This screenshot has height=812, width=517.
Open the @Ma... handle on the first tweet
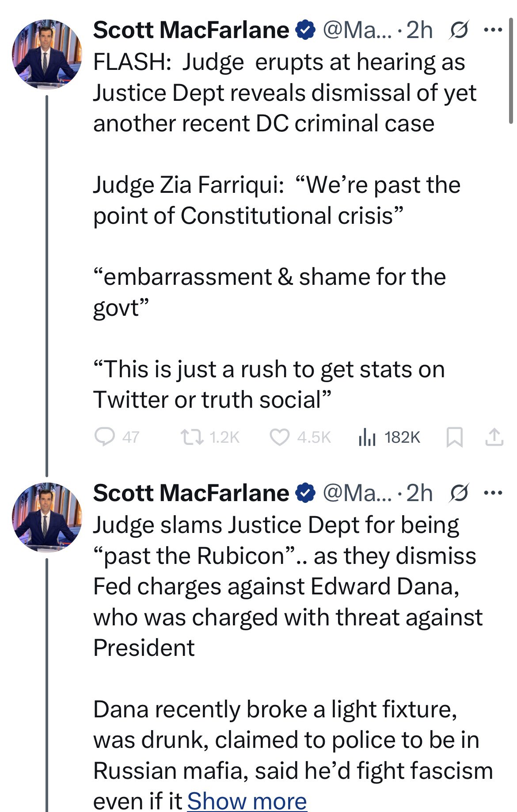357,30
